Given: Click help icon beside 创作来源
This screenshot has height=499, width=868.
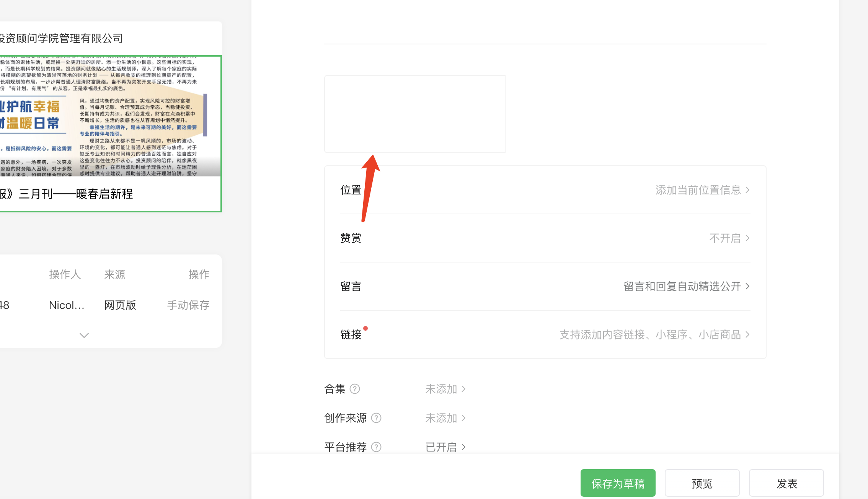Looking at the screenshot, I should 376,418.
